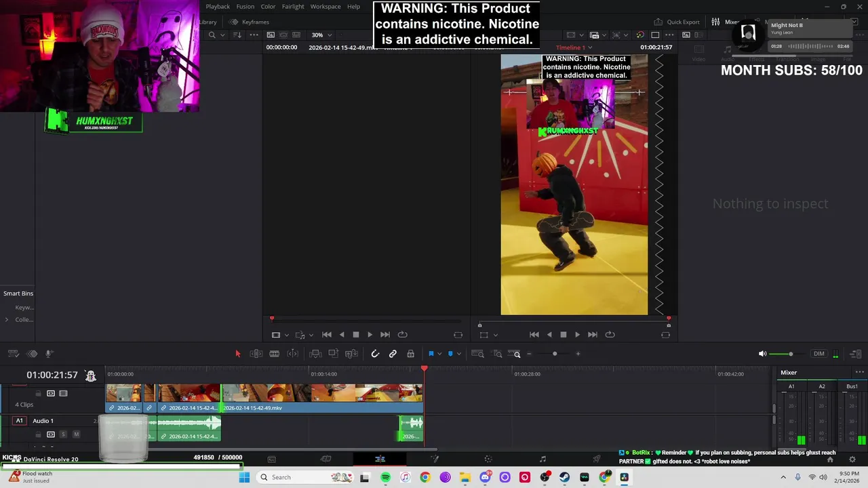Expand the Colle... smart bin chevron

click(x=7, y=320)
